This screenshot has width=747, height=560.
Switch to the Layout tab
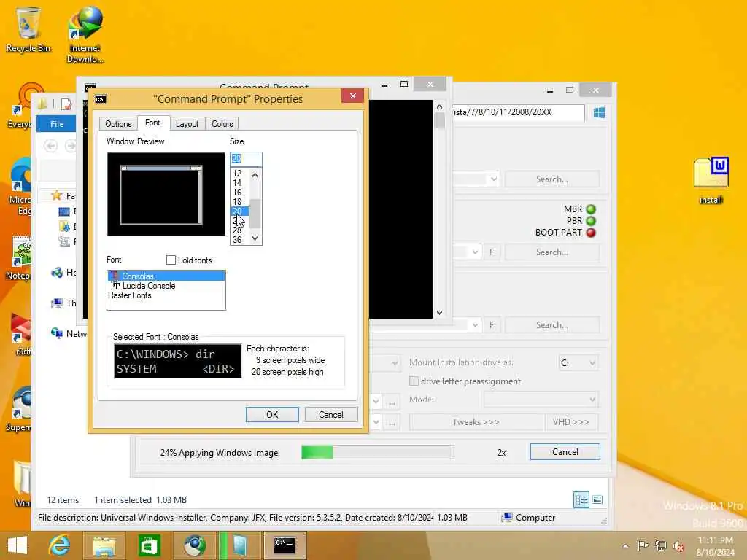187,124
